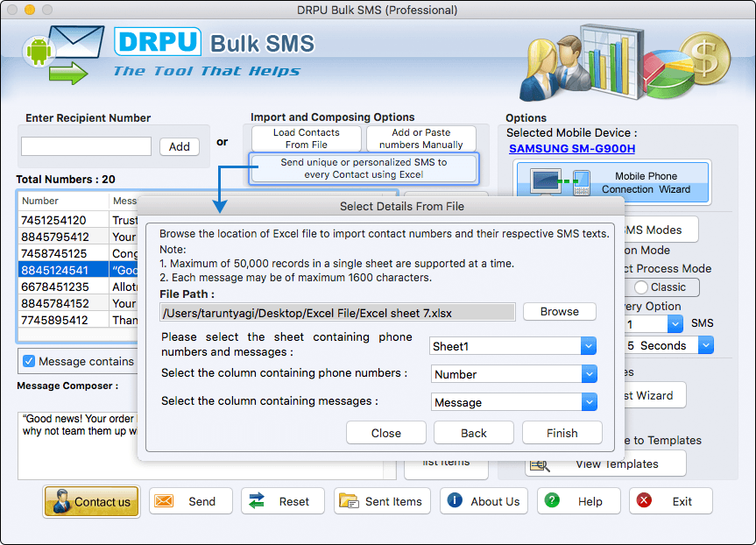
Task: Open the SMS count dropdown showing 1
Action: [675, 324]
